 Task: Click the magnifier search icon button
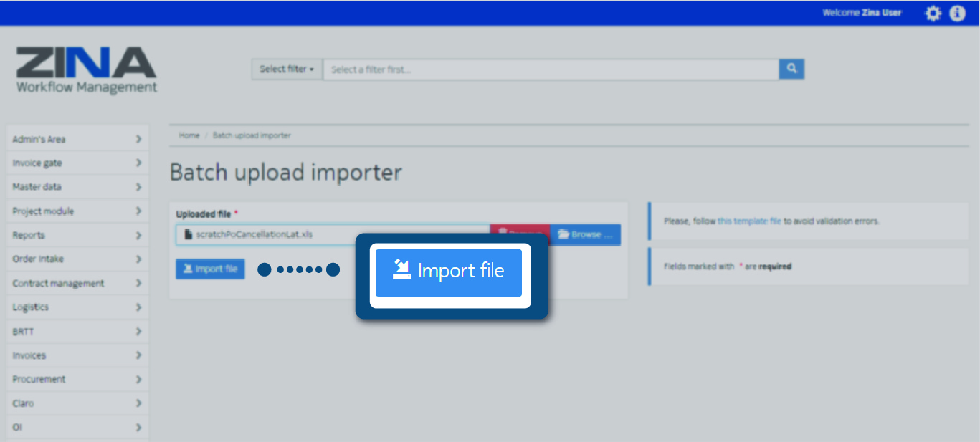pos(791,69)
